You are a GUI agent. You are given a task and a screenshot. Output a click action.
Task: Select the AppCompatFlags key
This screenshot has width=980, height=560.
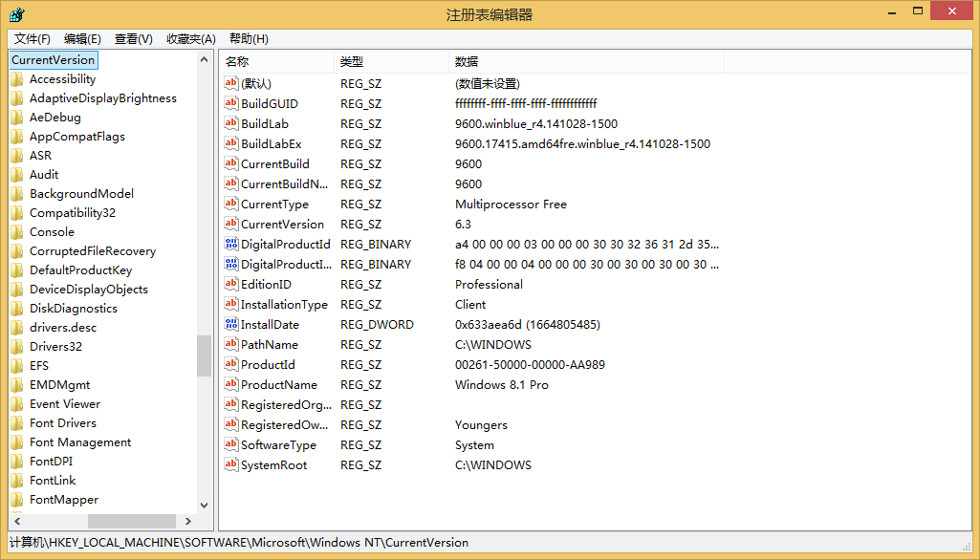tap(77, 137)
